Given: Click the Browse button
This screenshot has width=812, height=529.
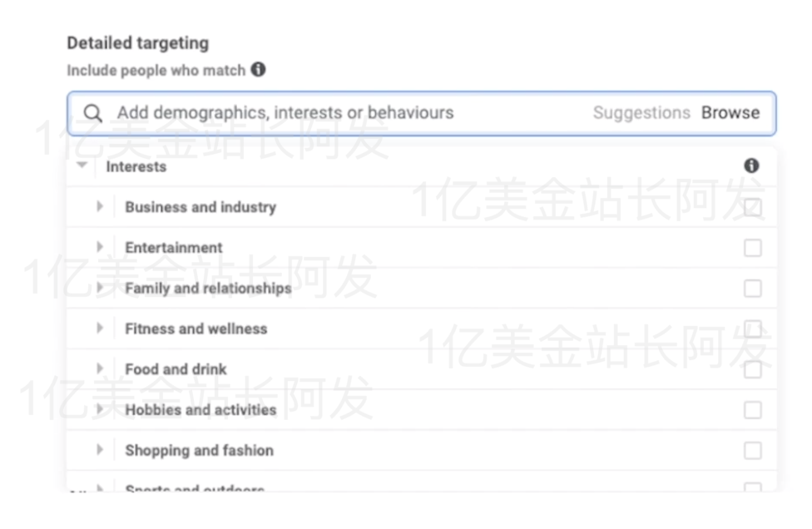Looking at the screenshot, I should (x=730, y=112).
